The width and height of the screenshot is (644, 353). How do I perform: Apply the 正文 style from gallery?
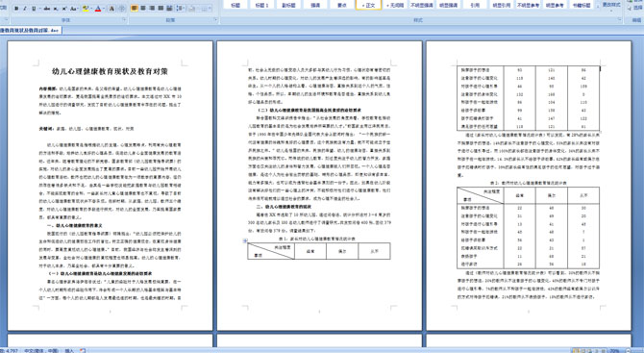point(369,5)
